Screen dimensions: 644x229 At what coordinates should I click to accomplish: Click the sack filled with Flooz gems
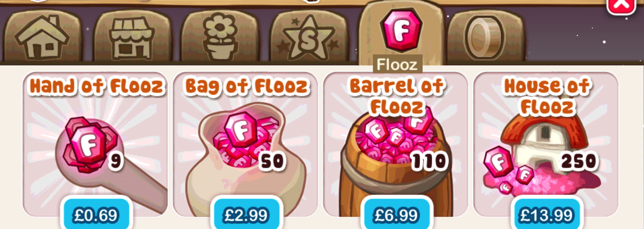coord(245,154)
